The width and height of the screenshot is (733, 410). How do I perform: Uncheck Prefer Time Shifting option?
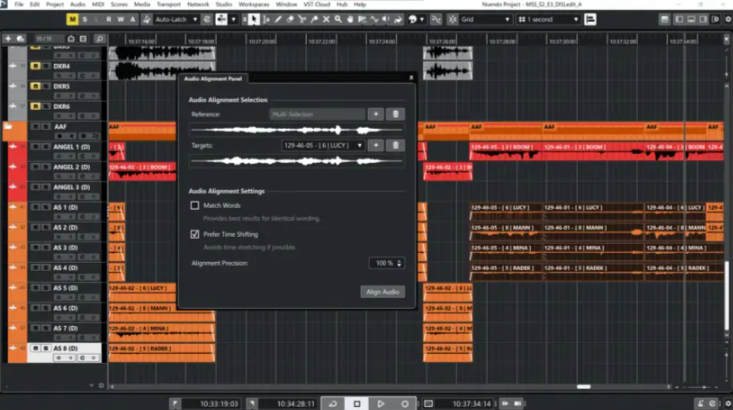pyautogui.click(x=196, y=234)
